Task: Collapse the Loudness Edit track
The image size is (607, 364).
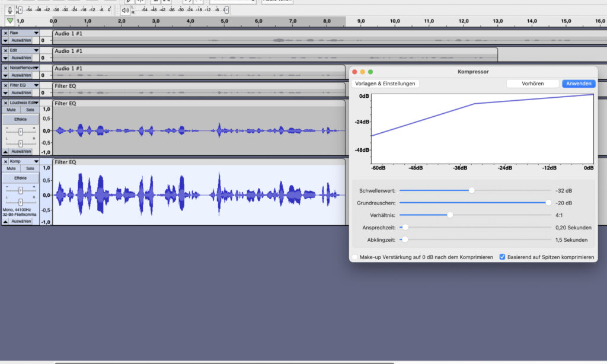Action: [x=5, y=151]
